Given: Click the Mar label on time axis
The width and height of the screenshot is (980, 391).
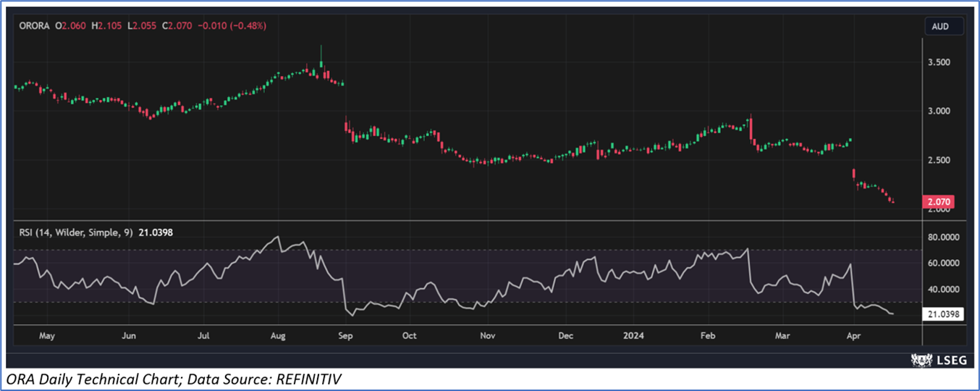Looking at the screenshot, I should 782,336.
